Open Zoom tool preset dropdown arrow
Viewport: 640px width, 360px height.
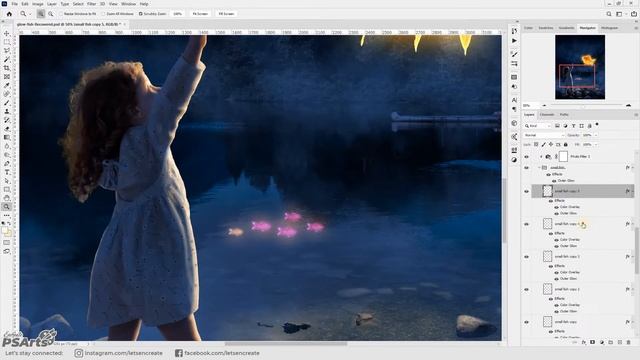tap(30, 14)
